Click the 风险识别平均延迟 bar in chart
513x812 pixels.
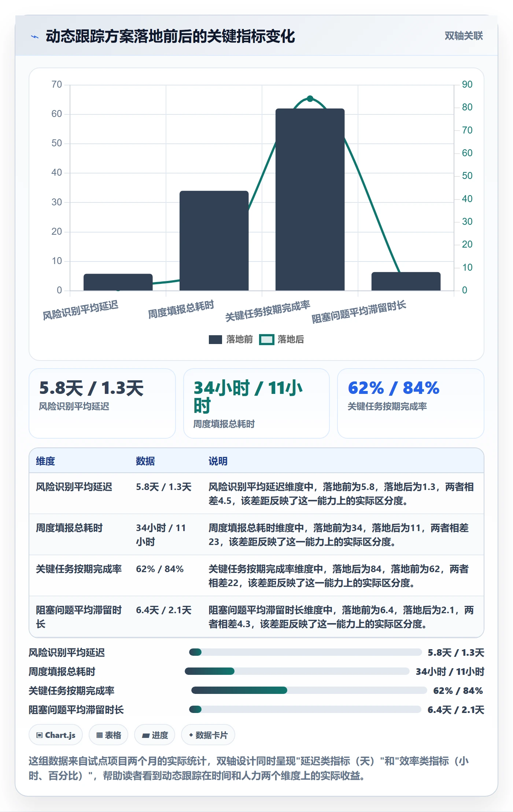click(118, 282)
